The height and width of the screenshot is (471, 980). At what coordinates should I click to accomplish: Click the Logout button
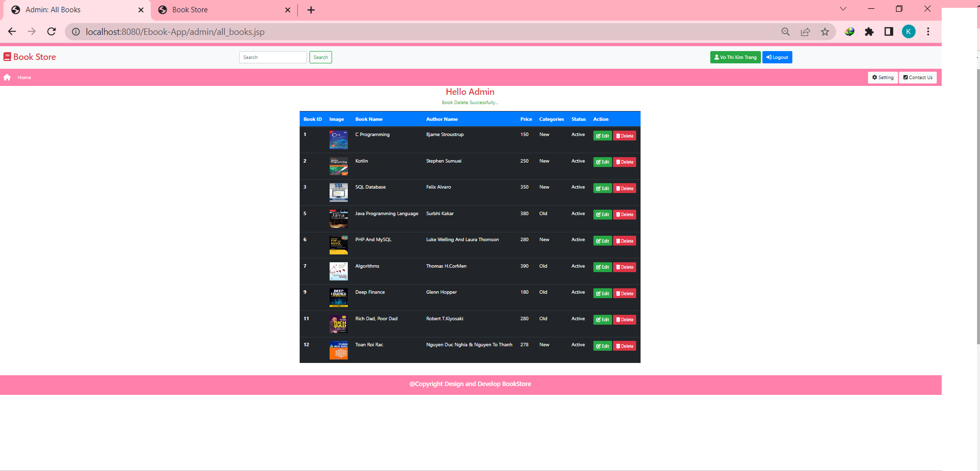point(777,57)
